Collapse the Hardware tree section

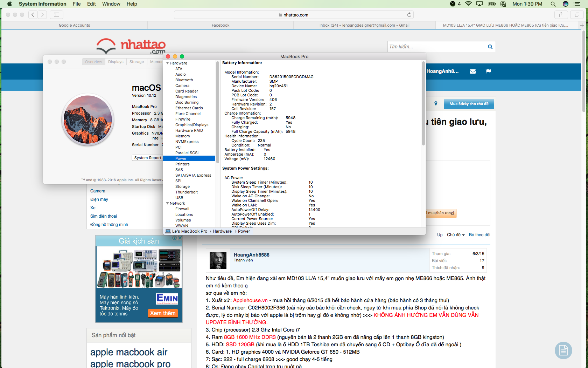168,63
